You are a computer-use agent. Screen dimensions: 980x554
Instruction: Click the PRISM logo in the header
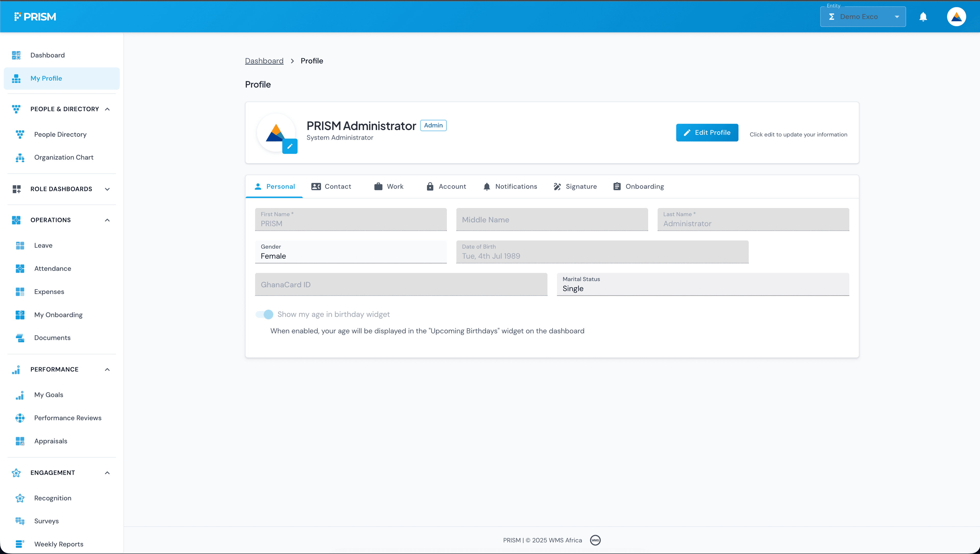[x=35, y=16]
